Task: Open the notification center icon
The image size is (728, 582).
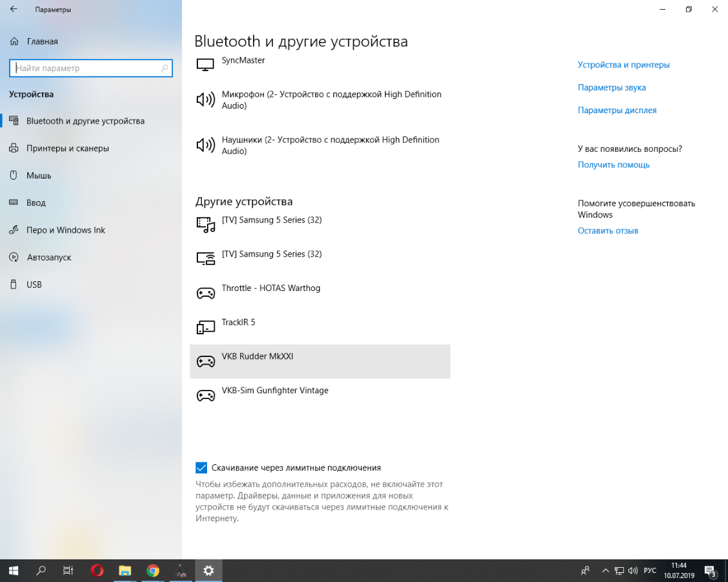Action: [711, 570]
